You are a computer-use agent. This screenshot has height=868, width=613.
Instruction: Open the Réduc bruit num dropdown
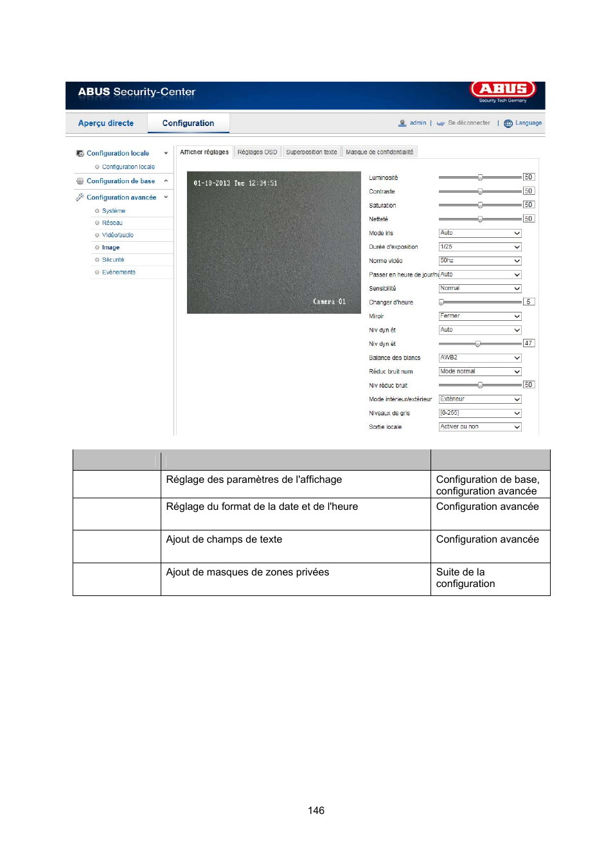point(480,372)
